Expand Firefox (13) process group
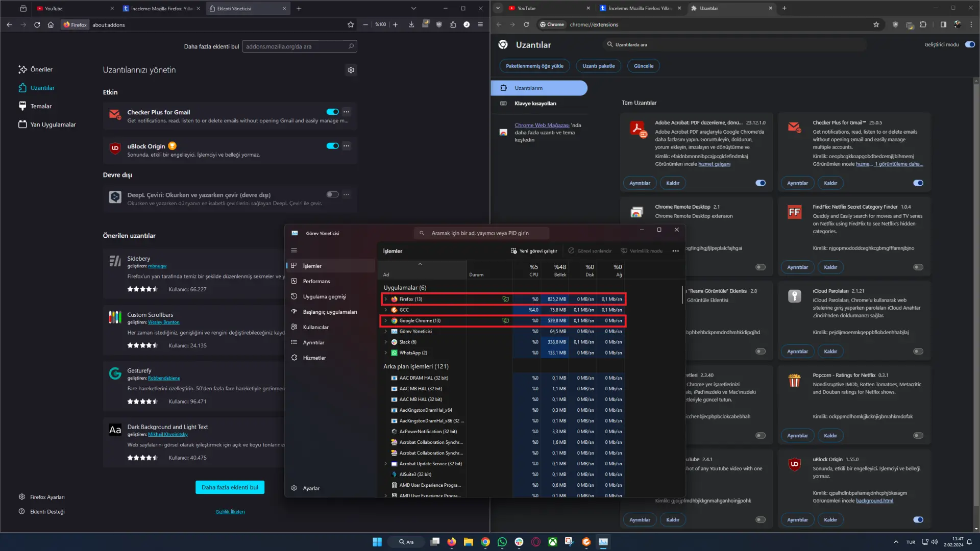This screenshot has width=980, height=551. (386, 299)
